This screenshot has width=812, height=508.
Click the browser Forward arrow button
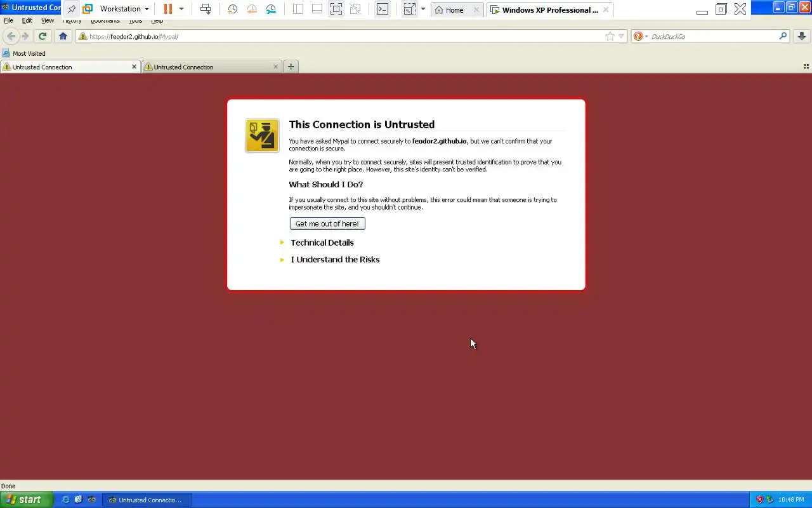click(x=25, y=36)
